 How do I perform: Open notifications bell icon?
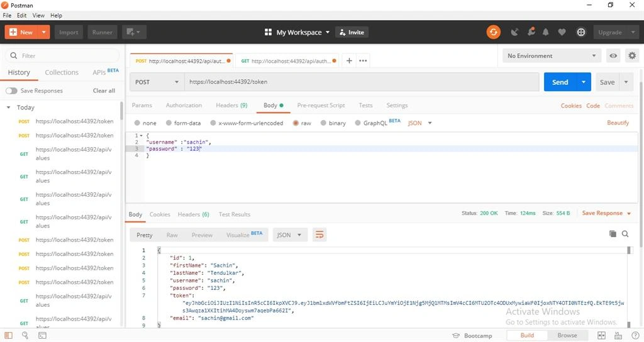coord(545,32)
